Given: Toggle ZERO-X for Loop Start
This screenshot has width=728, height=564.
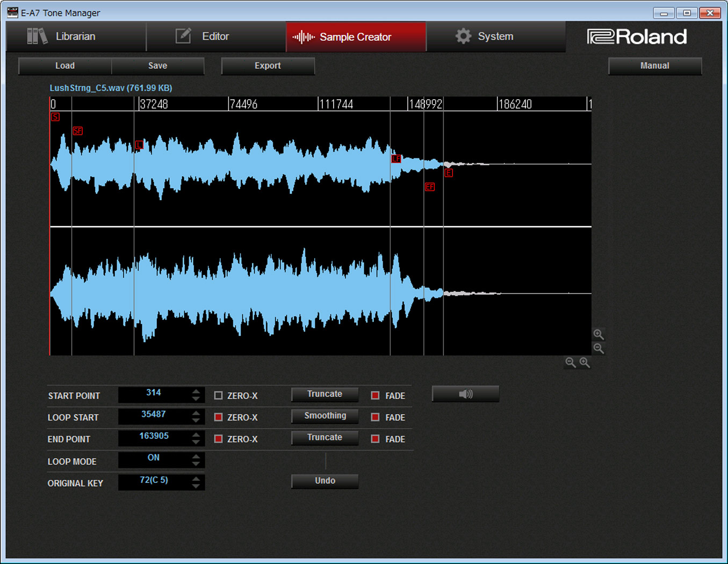Looking at the screenshot, I should (x=219, y=417).
